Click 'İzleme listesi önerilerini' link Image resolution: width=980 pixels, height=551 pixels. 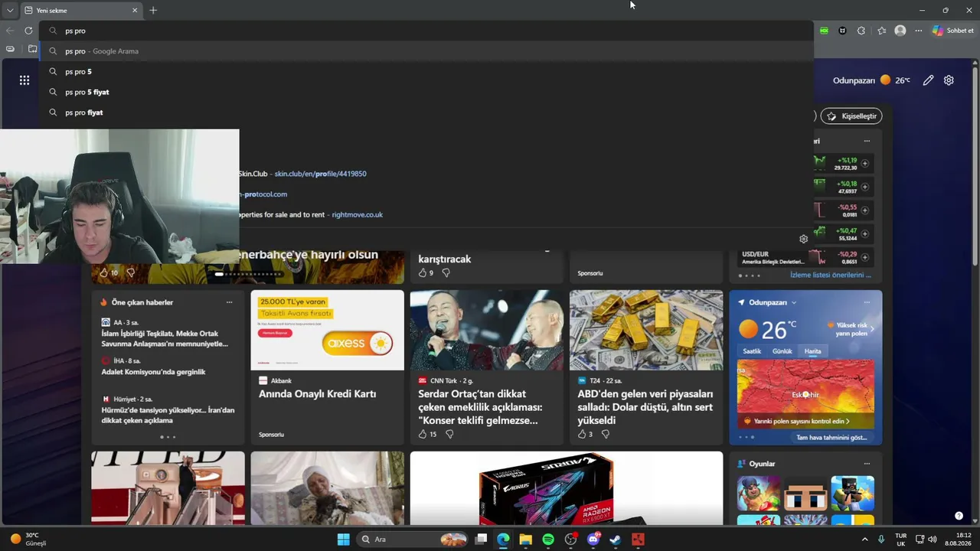(831, 275)
